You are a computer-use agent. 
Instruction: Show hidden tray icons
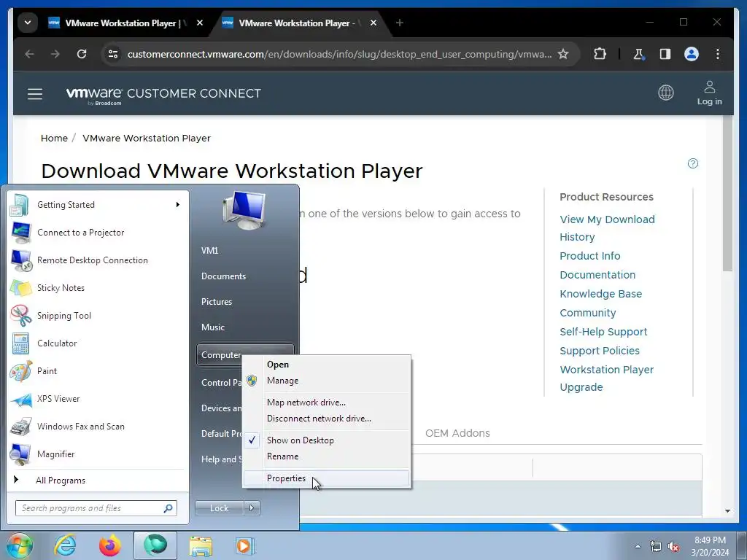click(x=638, y=546)
